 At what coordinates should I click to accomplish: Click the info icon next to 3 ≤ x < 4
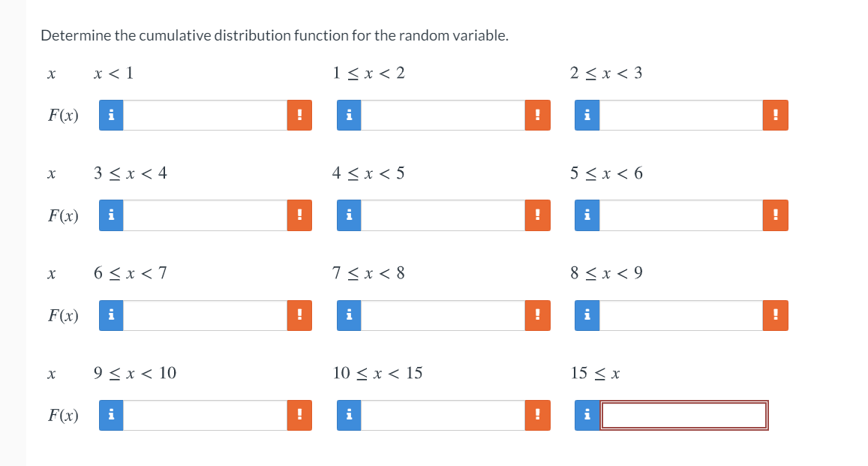point(110,215)
